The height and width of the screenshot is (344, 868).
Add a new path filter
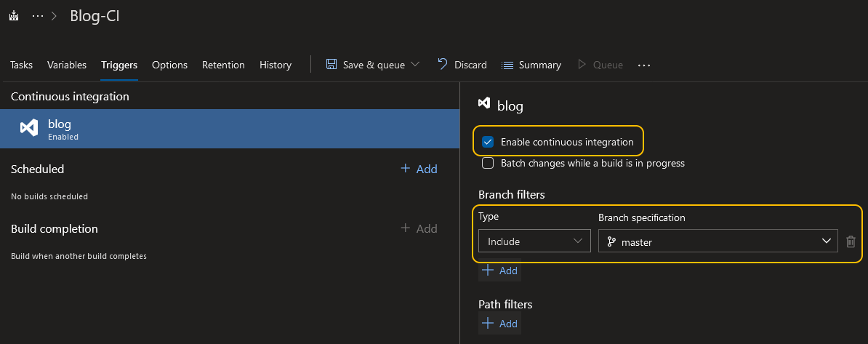point(499,324)
